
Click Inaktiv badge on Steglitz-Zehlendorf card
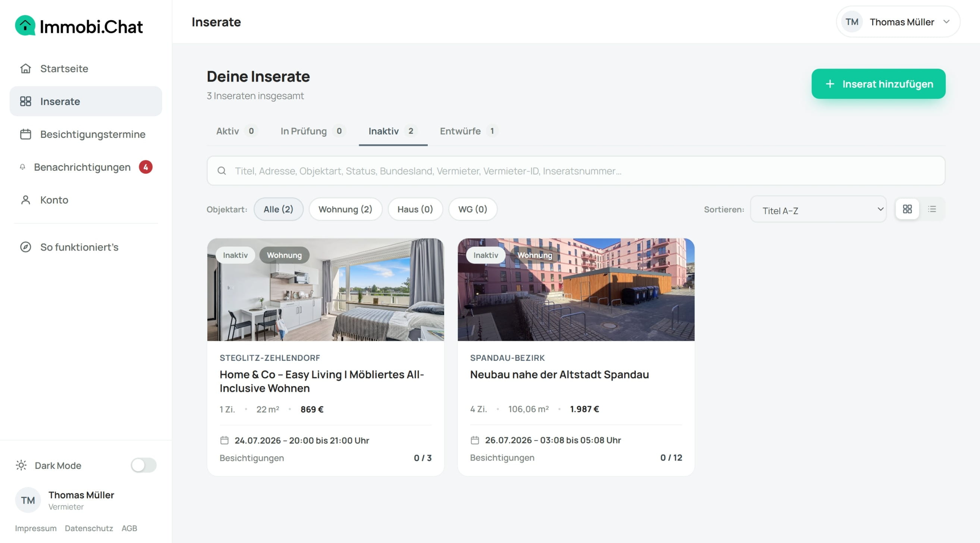coord(235,255)
